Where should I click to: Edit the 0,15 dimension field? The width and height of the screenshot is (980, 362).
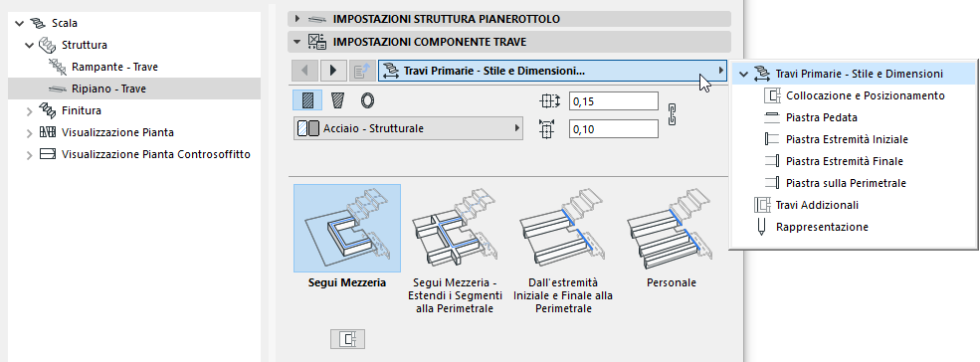(614, 101)
